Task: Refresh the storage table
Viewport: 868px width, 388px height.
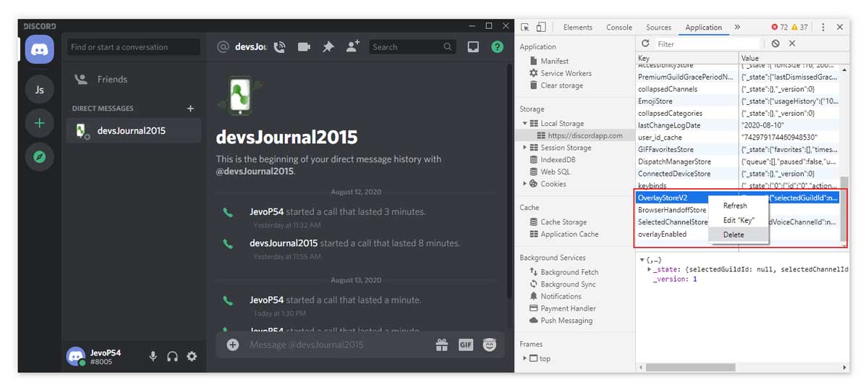Action: [x=645, y=44]
